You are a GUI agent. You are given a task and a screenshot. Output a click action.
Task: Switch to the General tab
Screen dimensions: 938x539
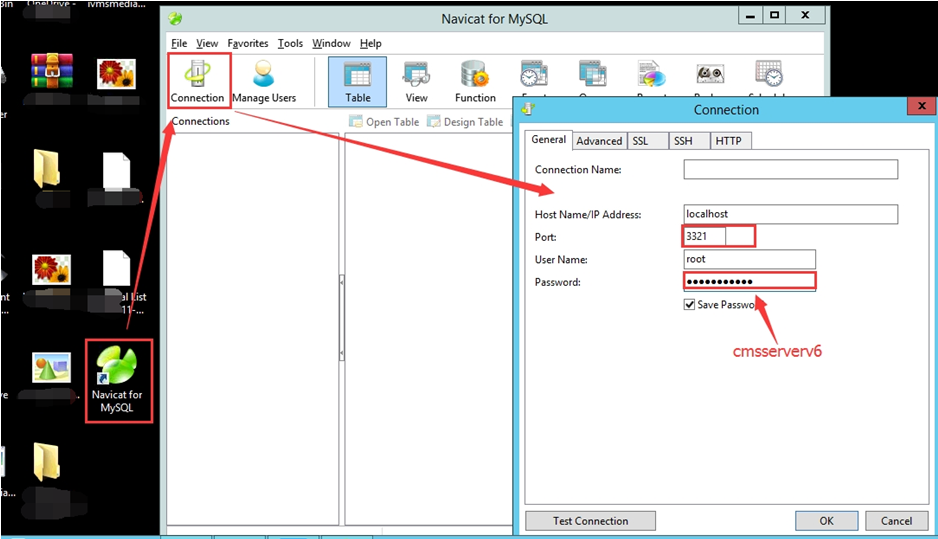pyautogui.click(x=549, y=139)
